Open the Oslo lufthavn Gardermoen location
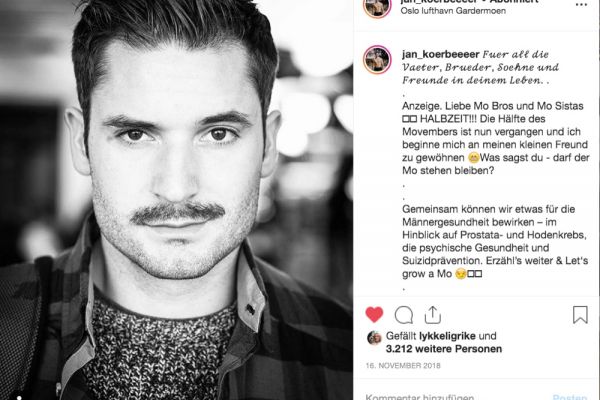The height and width of the screenshot is (400, 600). [453, 11]
